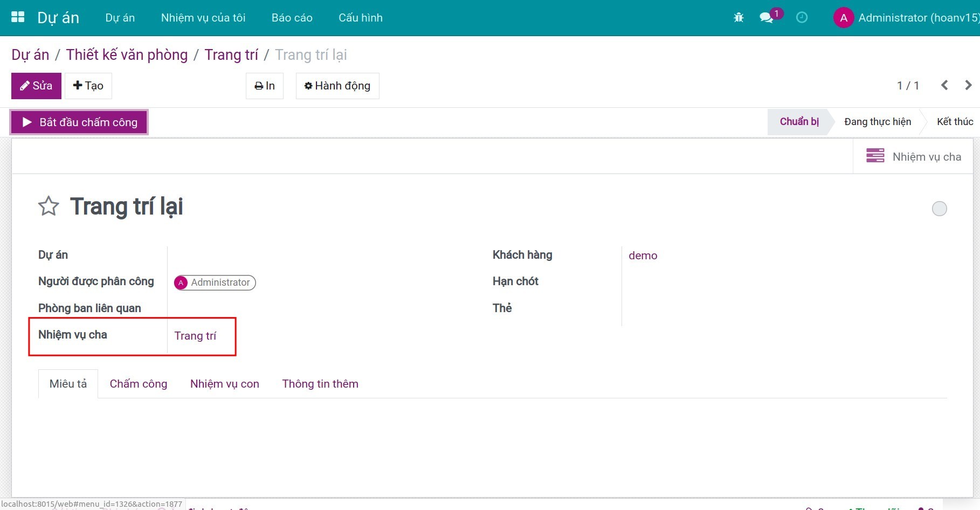Open the Nhiệm vụ con tab
Screen dimensions: 980x510
pyautogui.click(x=224, y=384)
